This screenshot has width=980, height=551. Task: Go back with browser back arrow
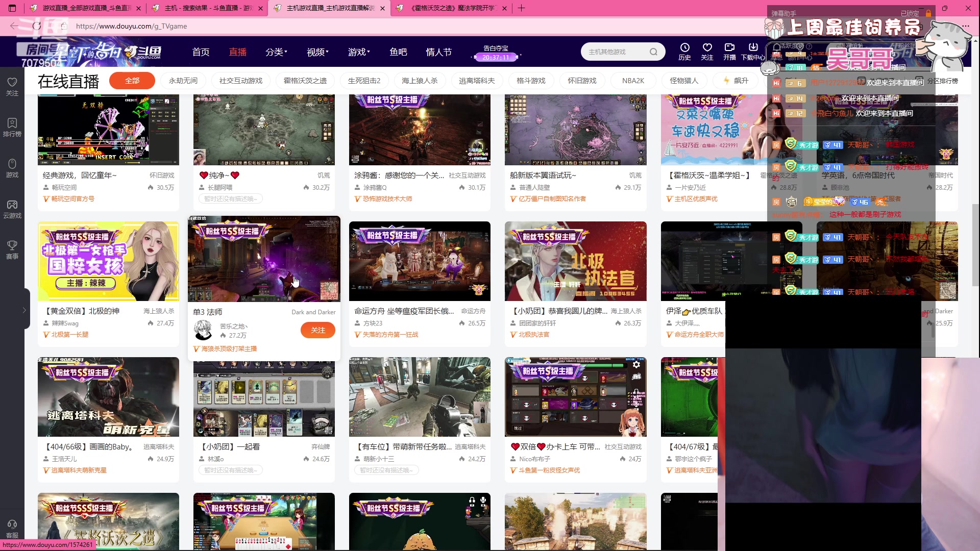tap(14, 26)
